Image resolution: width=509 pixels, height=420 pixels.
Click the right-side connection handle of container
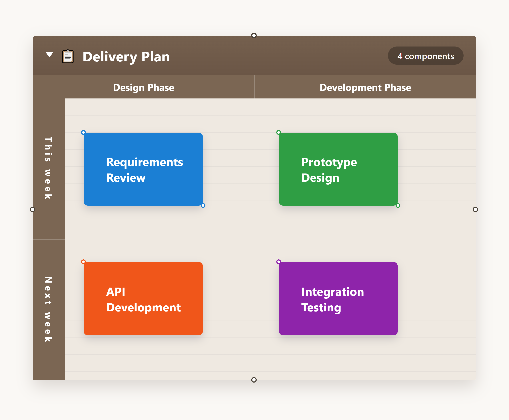(x=475, y=209)
